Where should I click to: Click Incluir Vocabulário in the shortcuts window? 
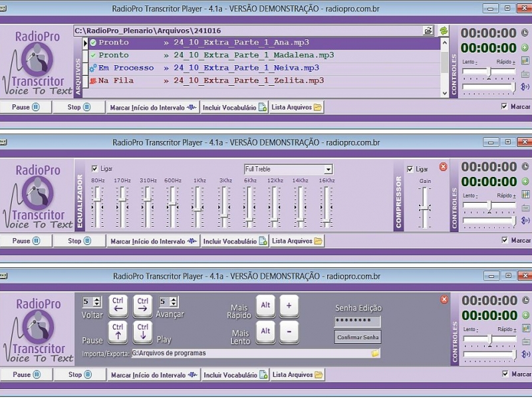pos(235,375)
